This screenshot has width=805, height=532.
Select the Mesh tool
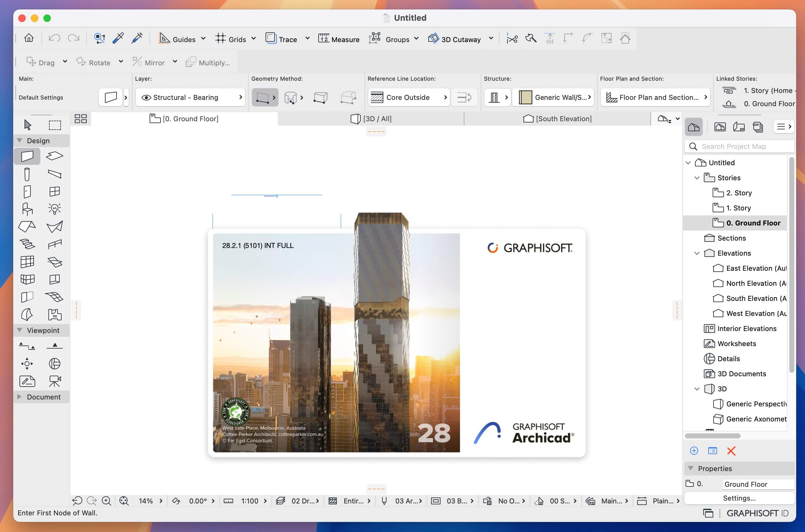tap(55, 297)
